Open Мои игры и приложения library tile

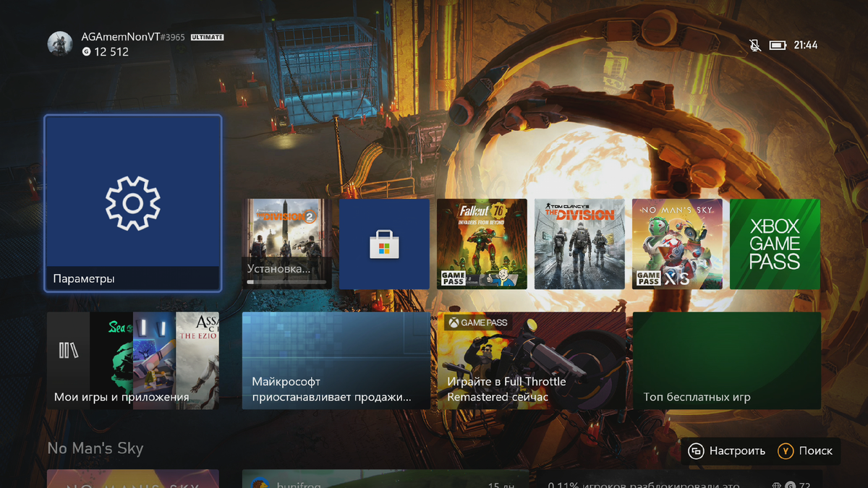point(133,361)
